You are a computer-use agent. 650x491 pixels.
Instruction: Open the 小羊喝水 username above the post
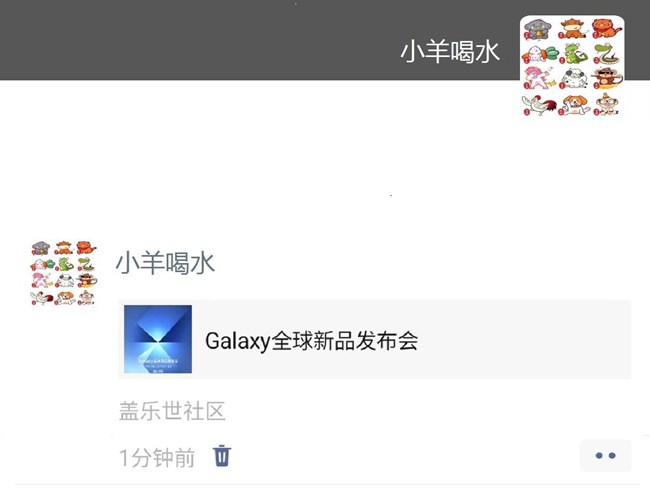point(165,263)
